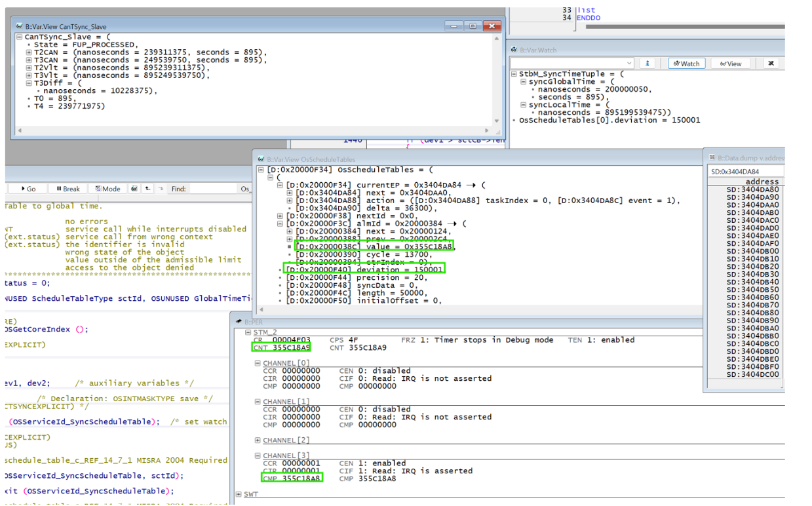The image size is (812, 506).
Task: Click the info icon in Var.Watch toolbar
Action: click(x=648, y=64)
